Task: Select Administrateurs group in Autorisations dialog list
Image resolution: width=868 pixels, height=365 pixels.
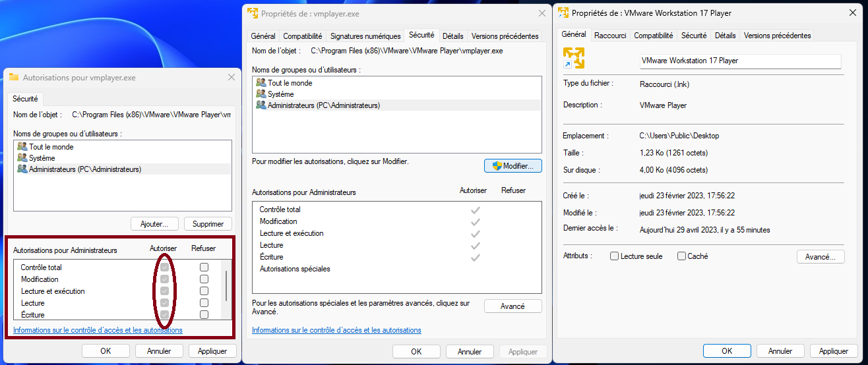Action: pyautogui.click(x=84, y=169)
